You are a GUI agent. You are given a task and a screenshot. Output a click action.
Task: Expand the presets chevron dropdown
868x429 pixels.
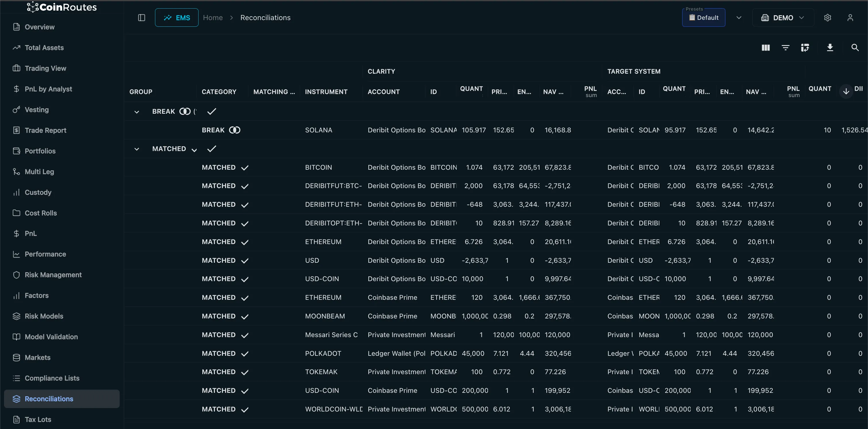point(739,18)
